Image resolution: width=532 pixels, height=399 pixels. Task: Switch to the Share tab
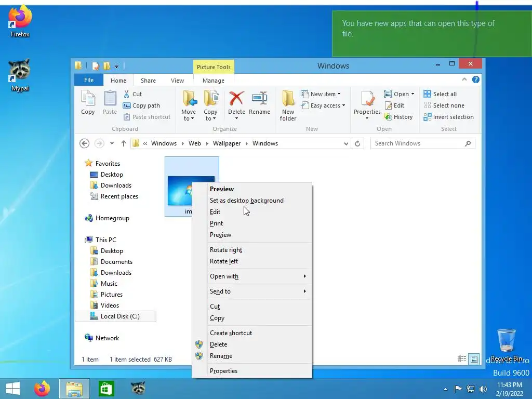(148, 81)
